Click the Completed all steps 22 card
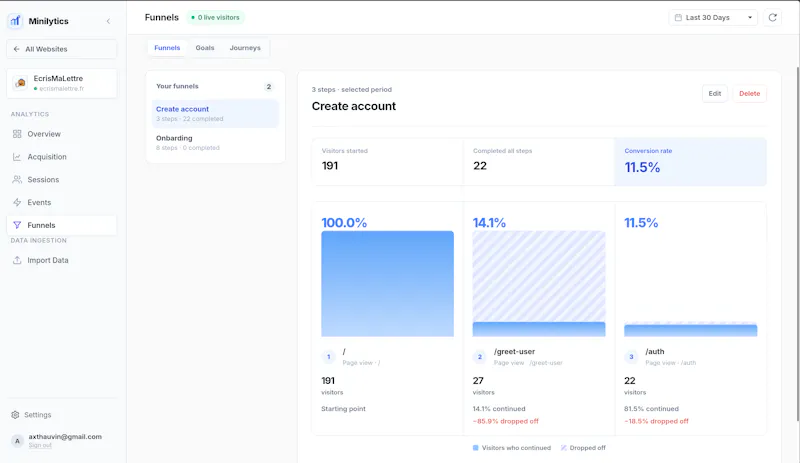 (539, 161)
